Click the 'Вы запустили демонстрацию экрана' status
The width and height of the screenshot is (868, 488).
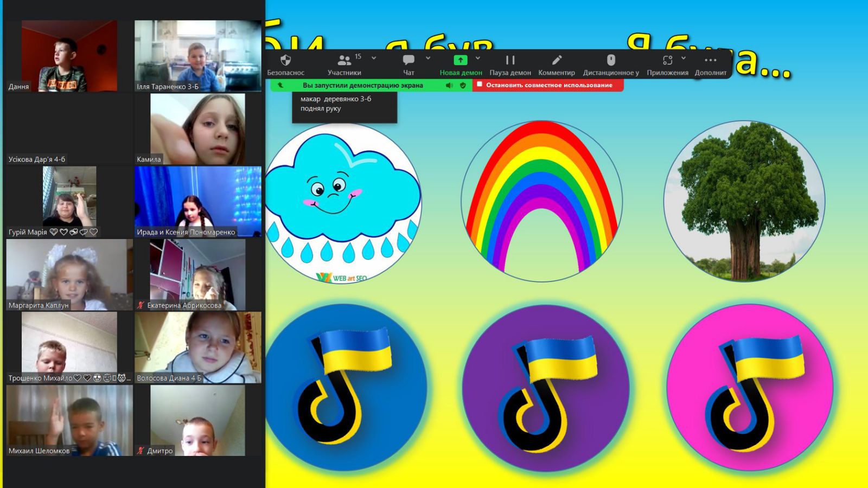tap(363, 85)
